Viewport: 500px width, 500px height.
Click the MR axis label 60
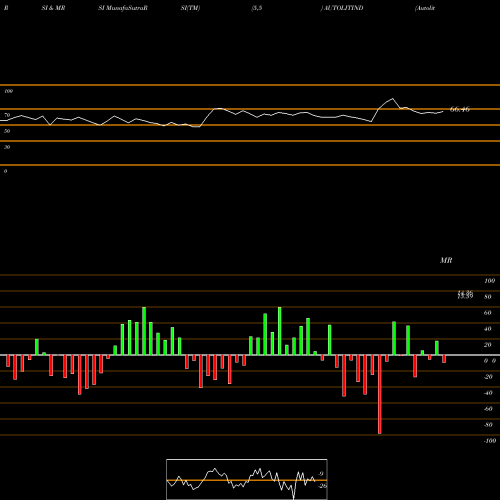(x=488, y=313)
